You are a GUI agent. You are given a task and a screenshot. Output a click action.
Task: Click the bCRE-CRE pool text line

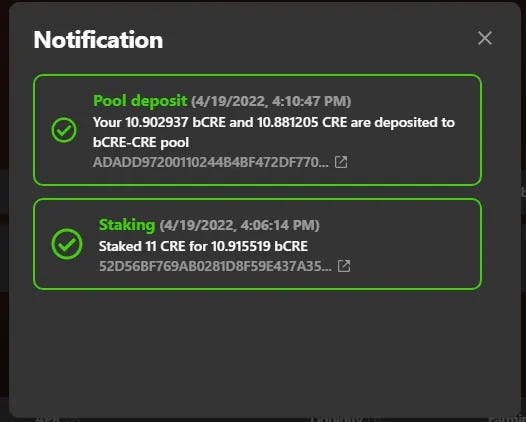(x=141, y=143)
